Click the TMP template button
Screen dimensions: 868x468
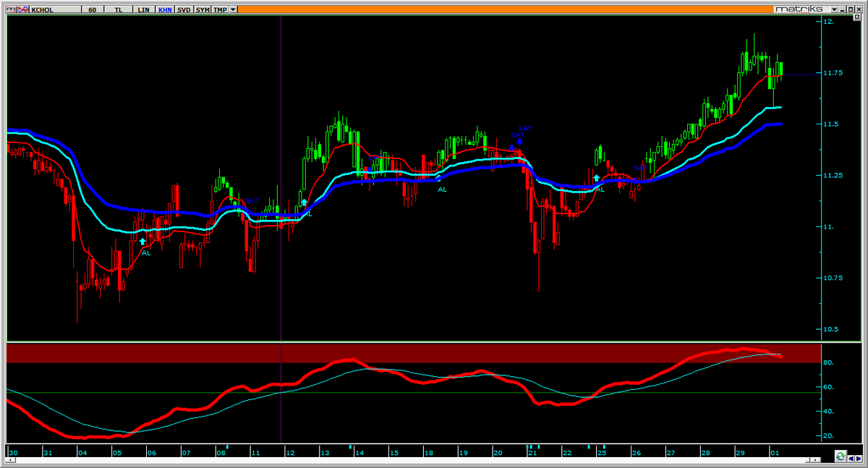tap(220, 10)
